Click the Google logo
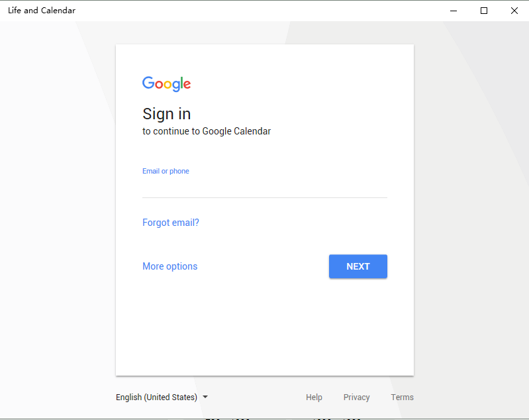 pos(166,83)
